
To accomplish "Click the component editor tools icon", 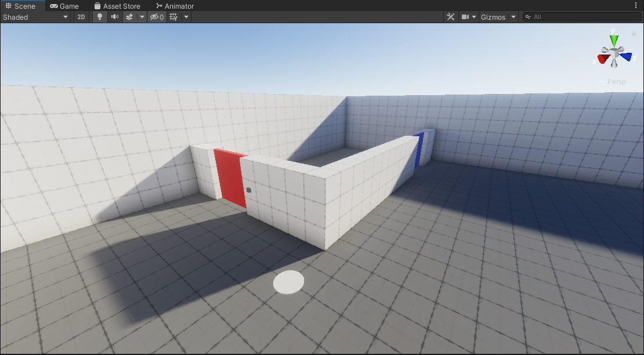I will pyautogui.click(x=451, y=17).
